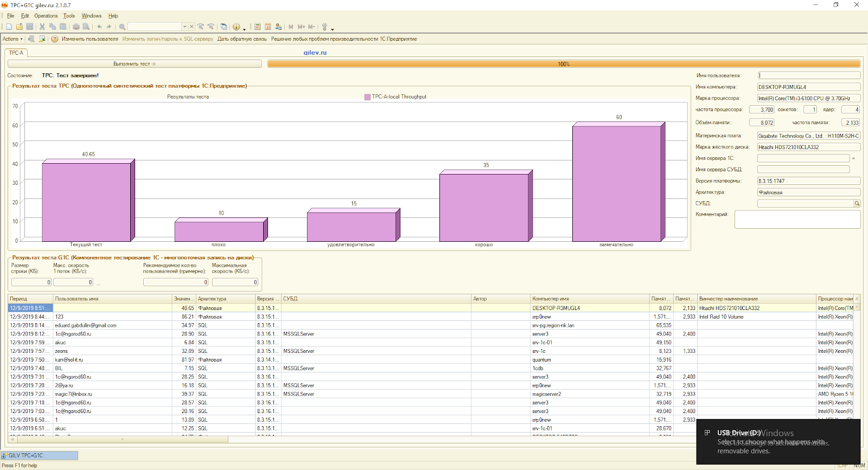Open the Operations menu
The width and height of the screenshot is (868, 470).
[x=46, y=16]
